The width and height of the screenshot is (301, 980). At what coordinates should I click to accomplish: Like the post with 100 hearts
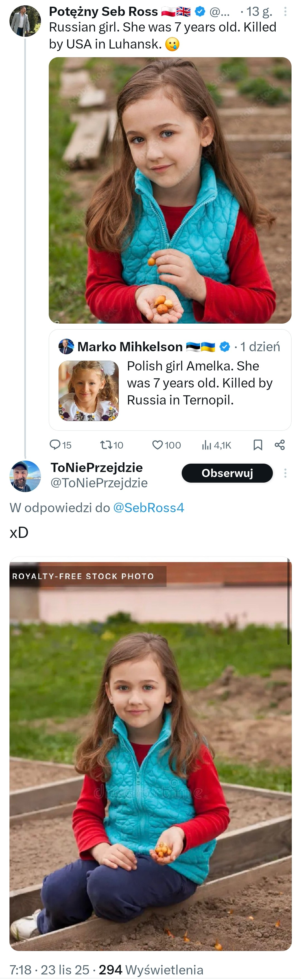[157, 445]
